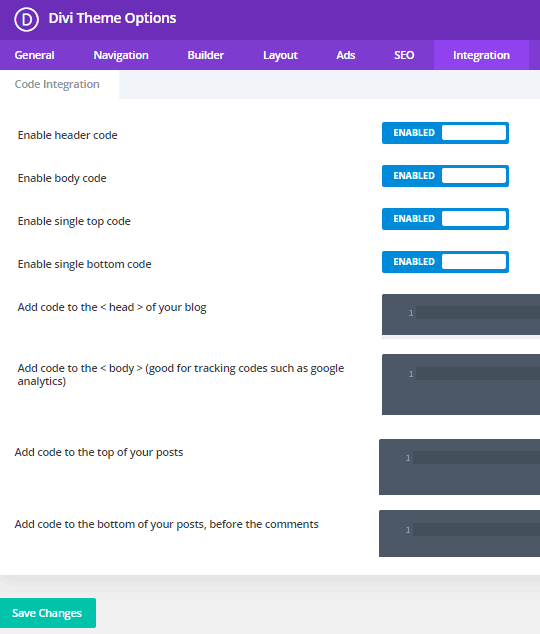Click the Divi circular D logo icon
This screenshot has height=634, width=540.
point(26,19)
